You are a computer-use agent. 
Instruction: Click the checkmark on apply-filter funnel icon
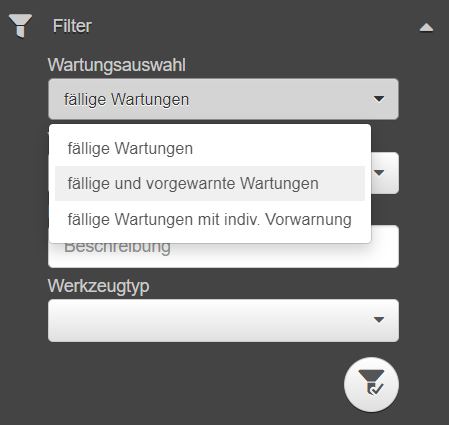coord(377,389)
